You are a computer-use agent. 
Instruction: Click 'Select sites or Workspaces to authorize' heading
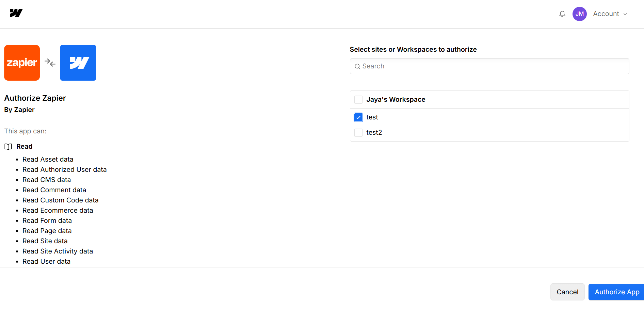pyautogui.click(x=413, y=50)
